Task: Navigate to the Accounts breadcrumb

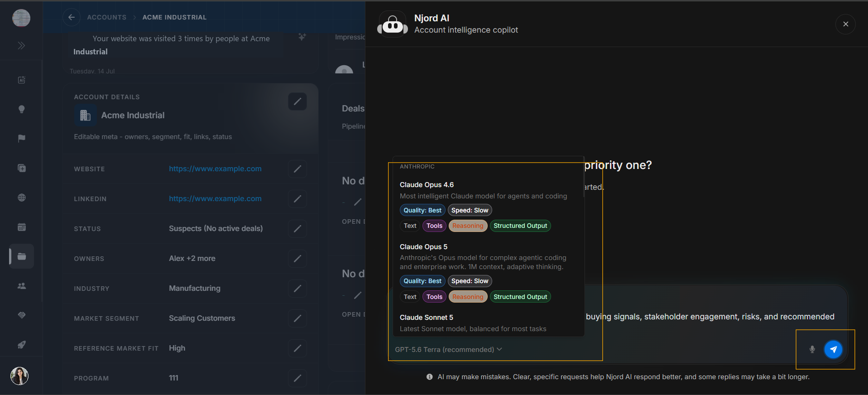Action: (x=107, y=17)
